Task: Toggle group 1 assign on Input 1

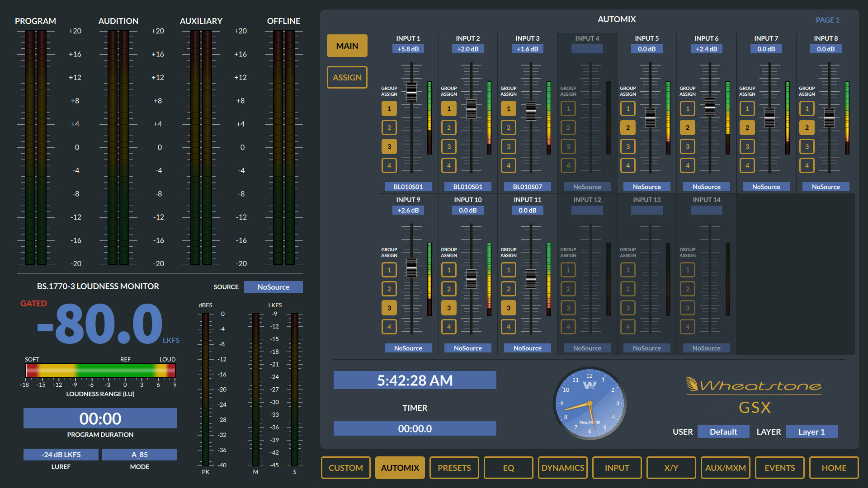Action: 389,108
